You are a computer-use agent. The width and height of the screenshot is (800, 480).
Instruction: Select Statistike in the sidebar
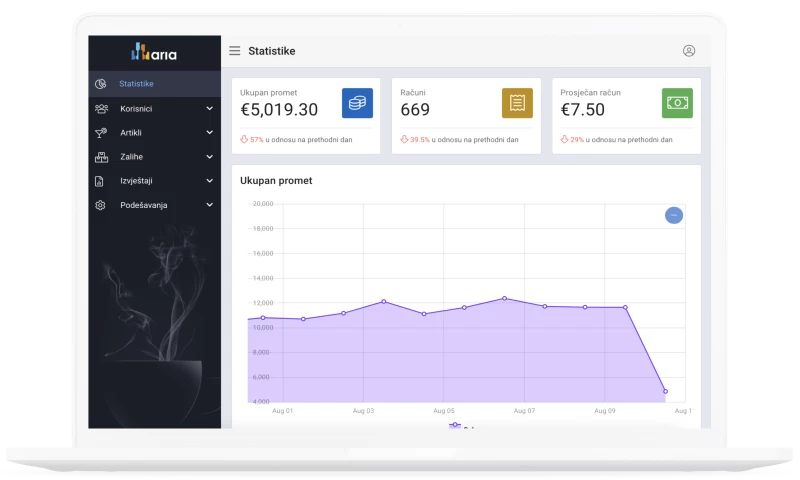[155, 84]
